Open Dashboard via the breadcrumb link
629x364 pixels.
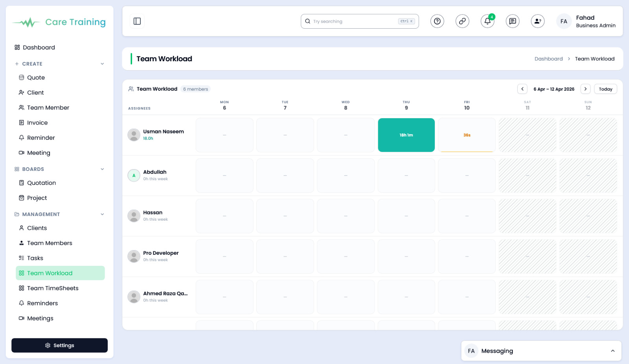pos(549,59)
